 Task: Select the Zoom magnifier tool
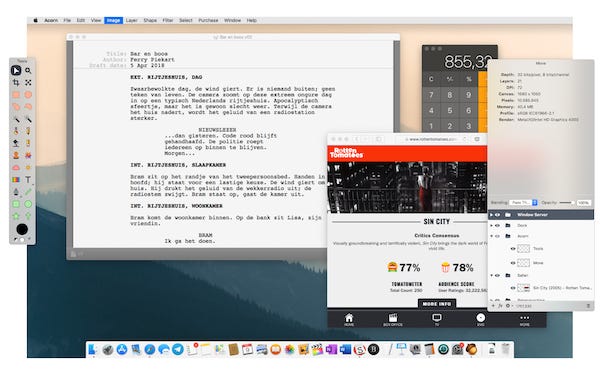[28, 70]
